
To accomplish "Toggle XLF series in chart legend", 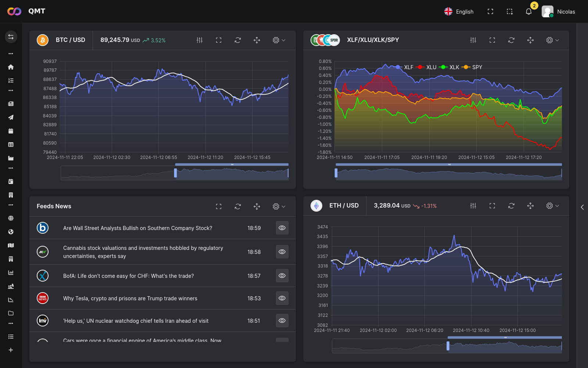I will (x=404, y=67).
